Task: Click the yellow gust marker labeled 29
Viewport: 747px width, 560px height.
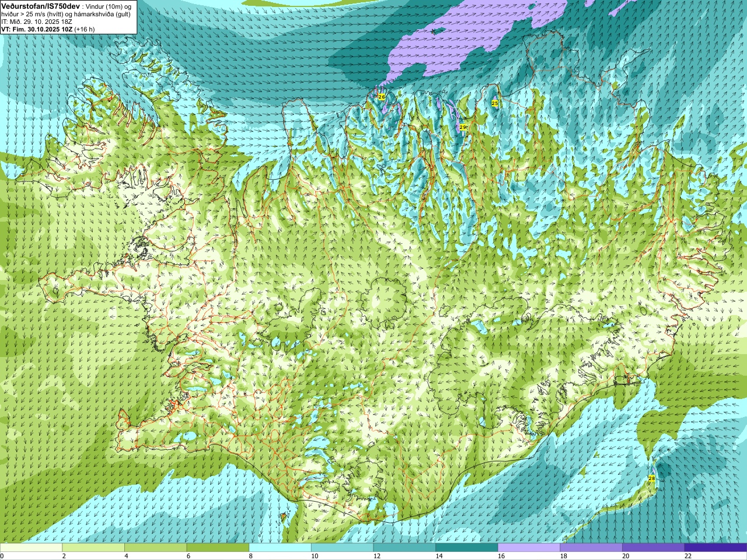Action: click(462, 127)
